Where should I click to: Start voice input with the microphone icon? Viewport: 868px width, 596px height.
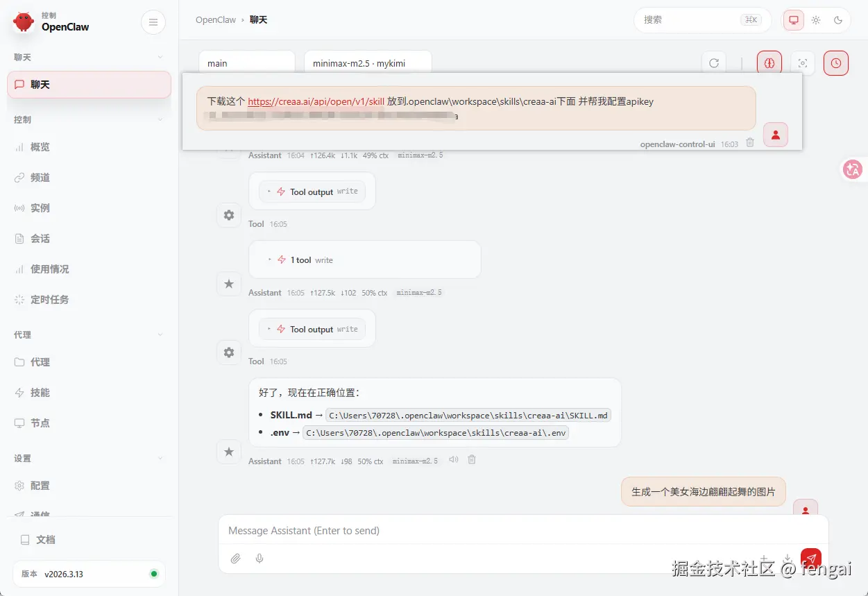(259, 559)
